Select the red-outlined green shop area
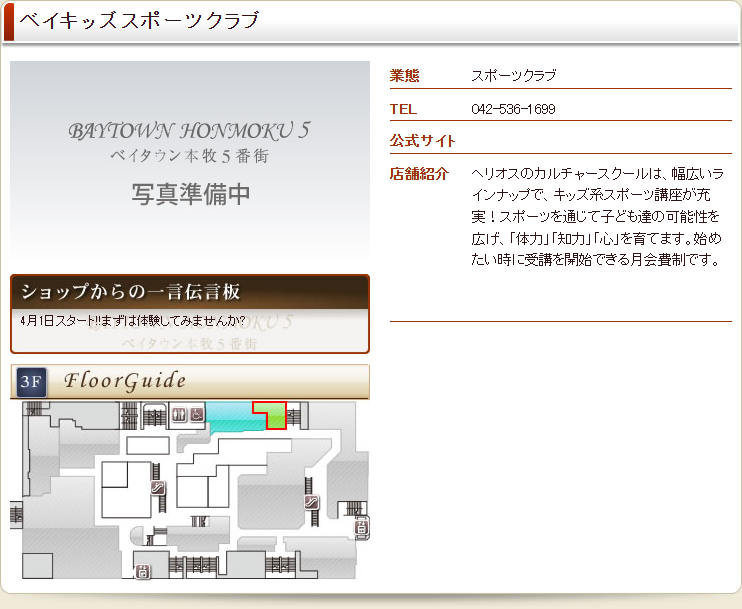 click(x=275, y=415)
